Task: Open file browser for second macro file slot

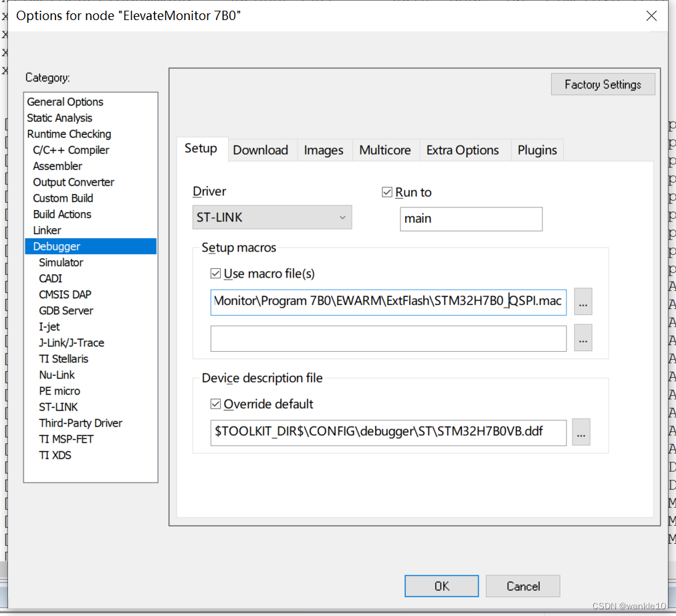Action: click(582, 338)
